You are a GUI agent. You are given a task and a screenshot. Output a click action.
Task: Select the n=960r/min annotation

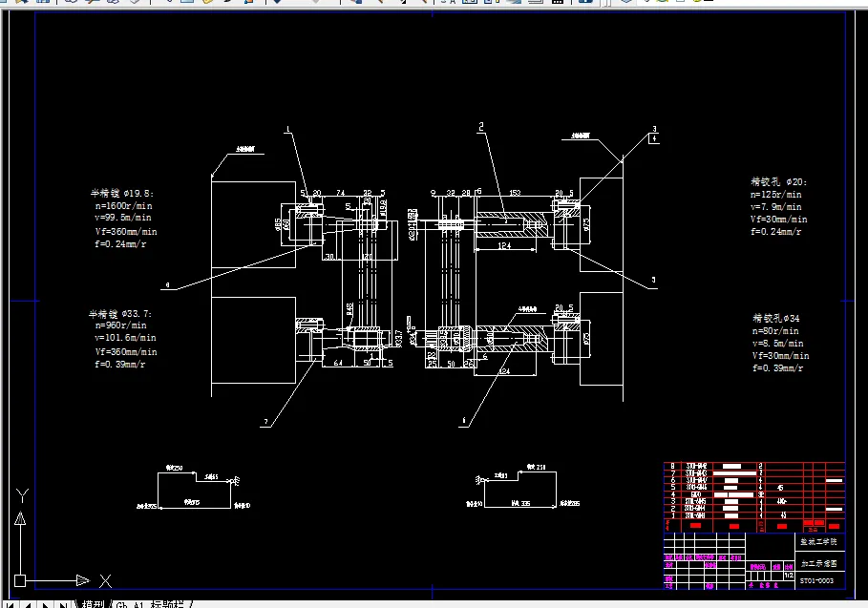(x=120, y=325)
